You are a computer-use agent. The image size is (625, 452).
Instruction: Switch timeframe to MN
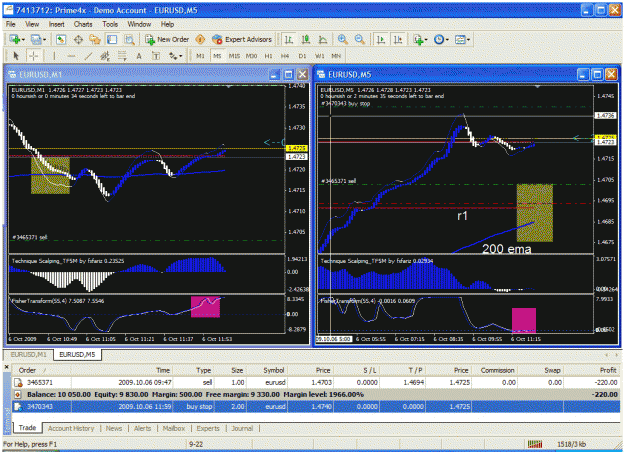(336, 56)
